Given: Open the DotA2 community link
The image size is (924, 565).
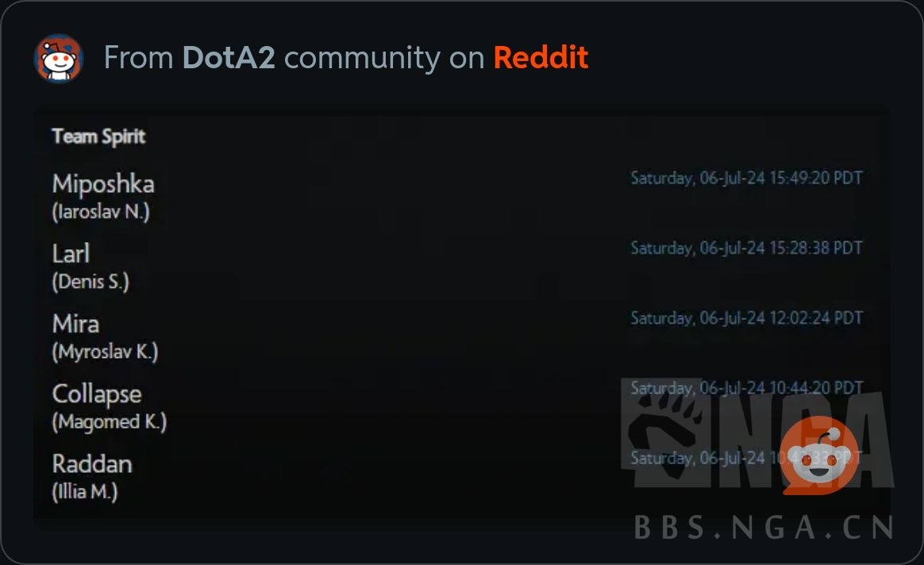Looking at the screenshot, I should click(x=229, y=58).
